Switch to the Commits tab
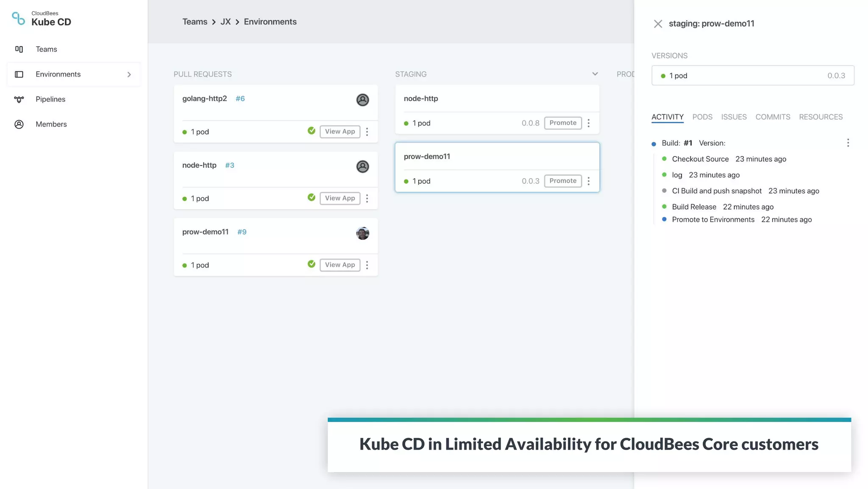This screenshot has height=489, width=868. pyautogui.click(x=773, y=117)
